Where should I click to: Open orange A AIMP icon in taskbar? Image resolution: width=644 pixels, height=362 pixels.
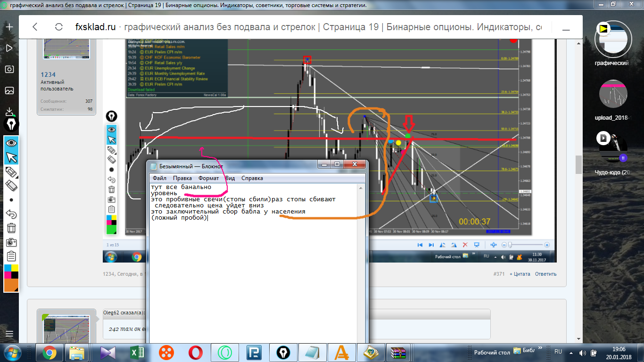tap(341, 353)
